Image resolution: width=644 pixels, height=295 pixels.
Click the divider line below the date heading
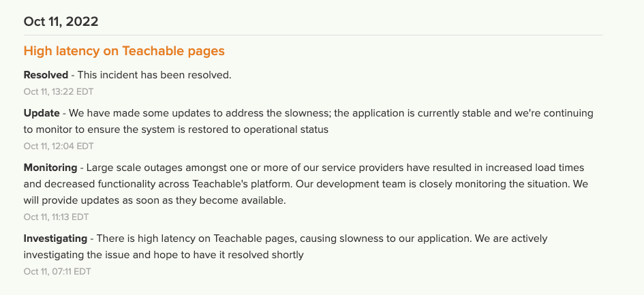313,35
